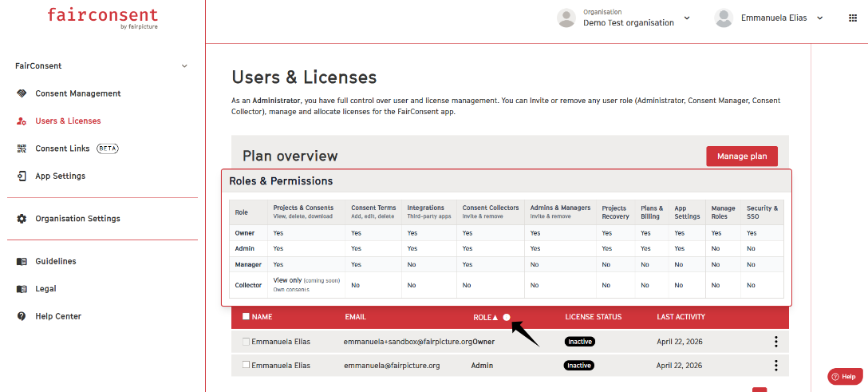
Task: Toggle the select-all checkbox beside NAME
Action: 246,317
